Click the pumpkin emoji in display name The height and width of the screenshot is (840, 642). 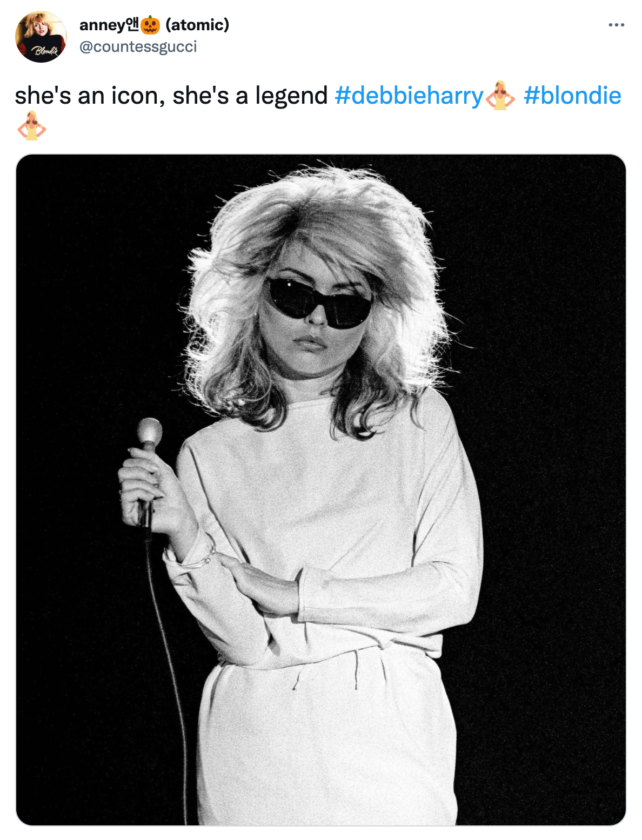150,25
